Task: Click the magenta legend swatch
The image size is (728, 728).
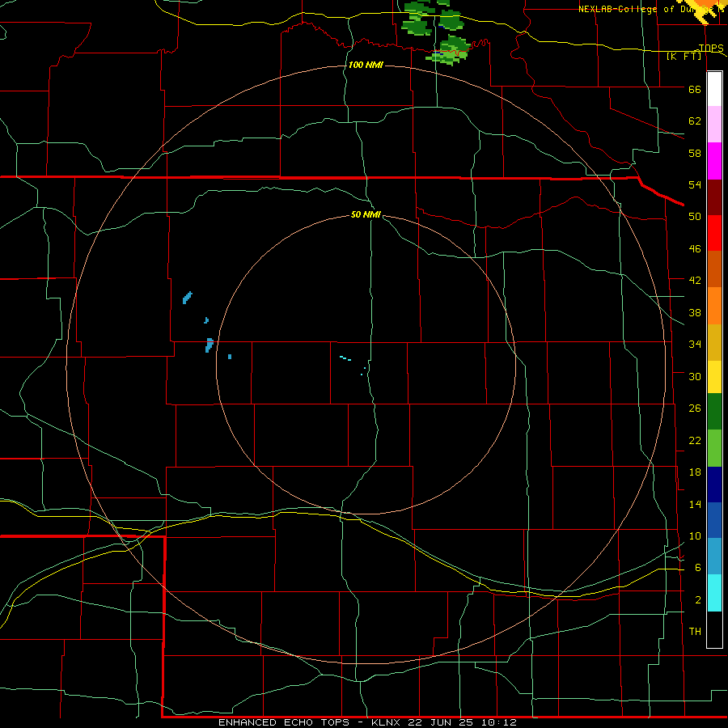Action: coord(714,161)
